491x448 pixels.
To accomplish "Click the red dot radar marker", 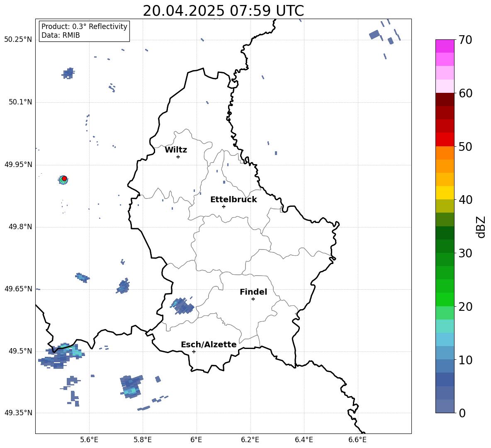I will tap(64, 179).
